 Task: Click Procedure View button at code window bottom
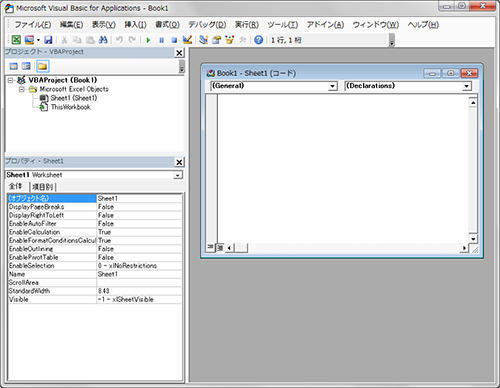210,247
